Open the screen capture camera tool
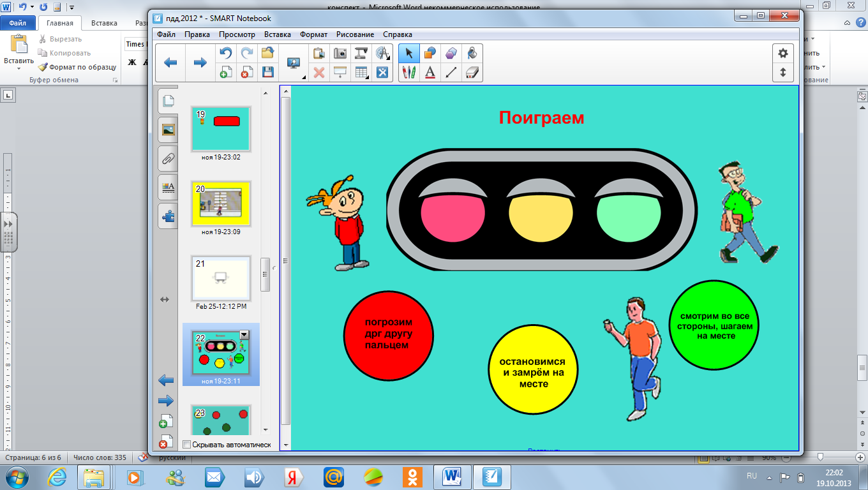This screenshot has height=490, width=868. (x=340, y=54)
